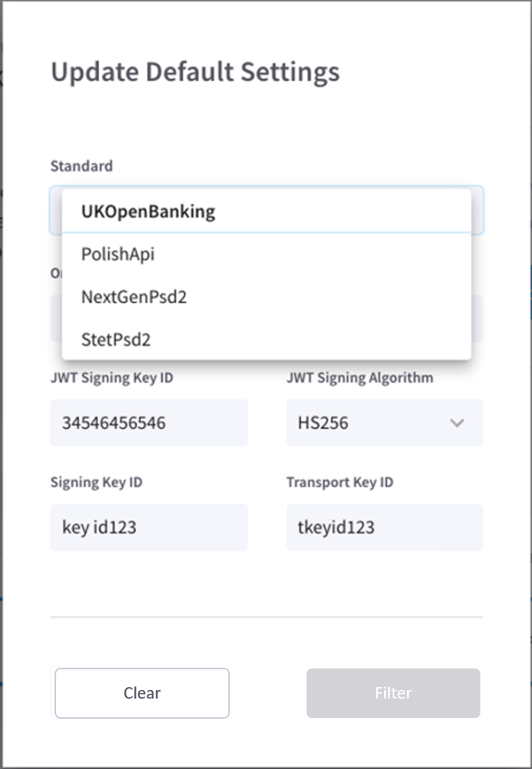This screenshot has height=769, width=532.
Task: Click the JWT Signing Key ID field
Action: 149,423
